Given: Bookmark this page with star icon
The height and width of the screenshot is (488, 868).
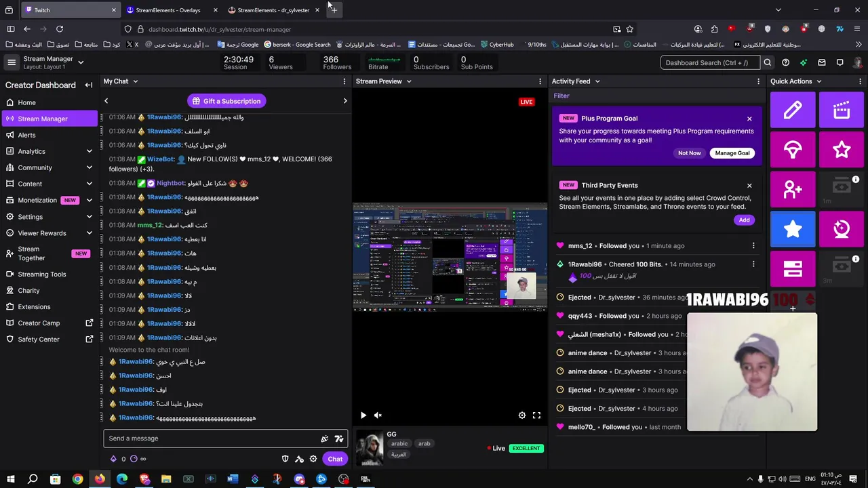Looking at the screenshot, I should point(630,29).
